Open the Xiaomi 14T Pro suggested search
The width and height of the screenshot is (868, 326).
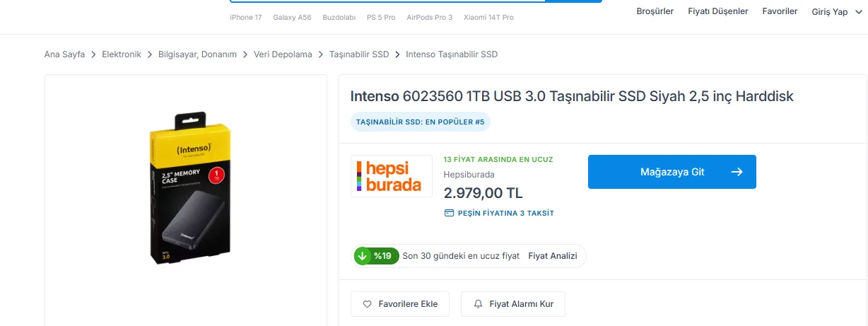(488, 17)
